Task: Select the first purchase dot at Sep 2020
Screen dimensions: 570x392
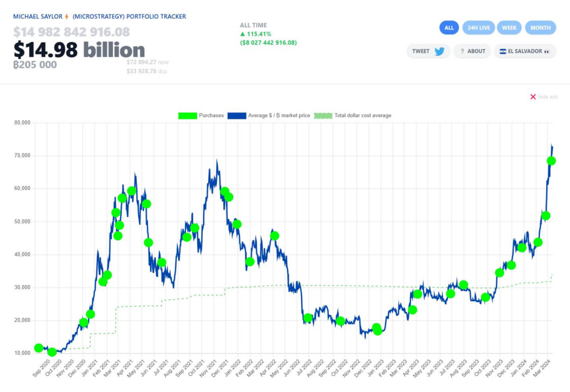Action: [38, 348]
